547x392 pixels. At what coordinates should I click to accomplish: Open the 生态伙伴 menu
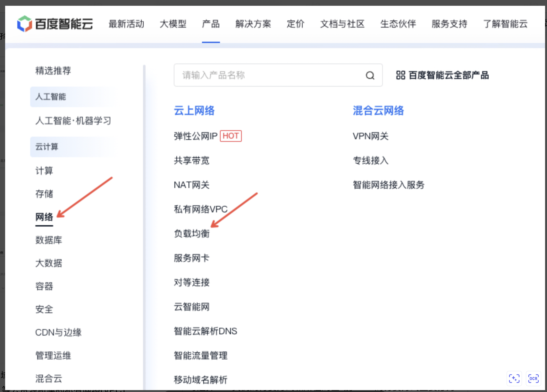coord(398,24)
